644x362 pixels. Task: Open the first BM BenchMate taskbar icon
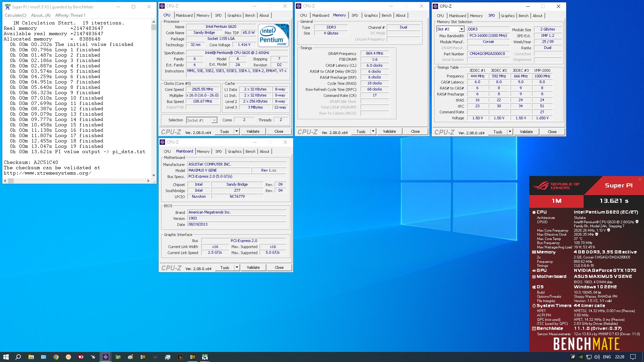(x=143, y=357)
